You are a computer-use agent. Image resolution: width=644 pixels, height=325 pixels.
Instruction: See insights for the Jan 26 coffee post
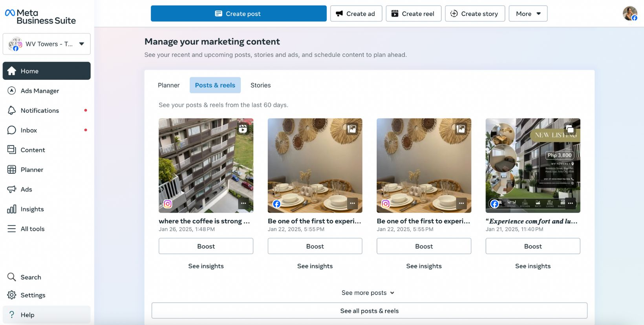[x=206, y=266]
